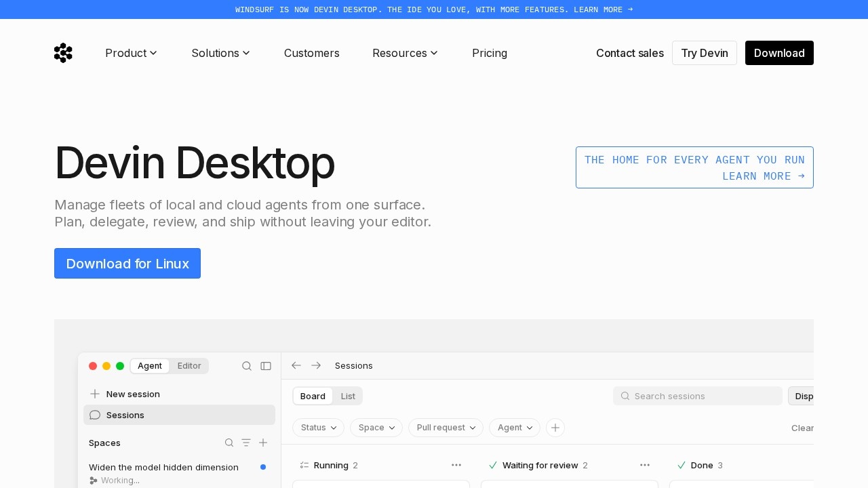Open the Agent filter dropdown
868x488 pixels.
(515, 428)
